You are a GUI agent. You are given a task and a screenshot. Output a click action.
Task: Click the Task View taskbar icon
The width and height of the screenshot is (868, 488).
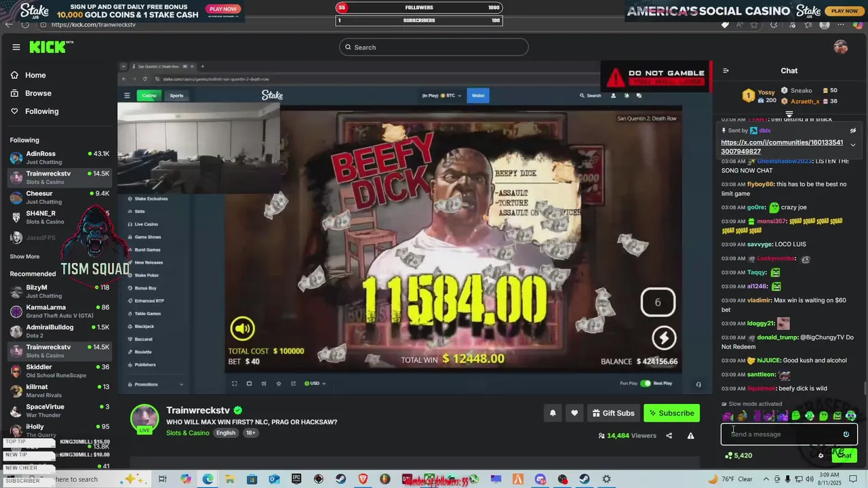point(163,479)
